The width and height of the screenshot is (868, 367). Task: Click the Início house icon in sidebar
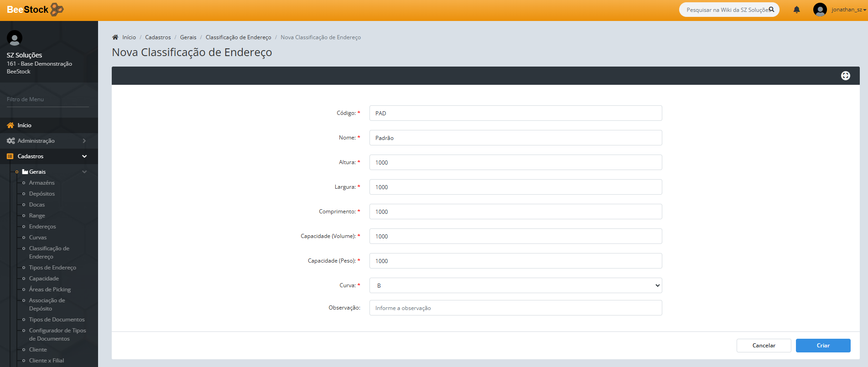point(10,125)
